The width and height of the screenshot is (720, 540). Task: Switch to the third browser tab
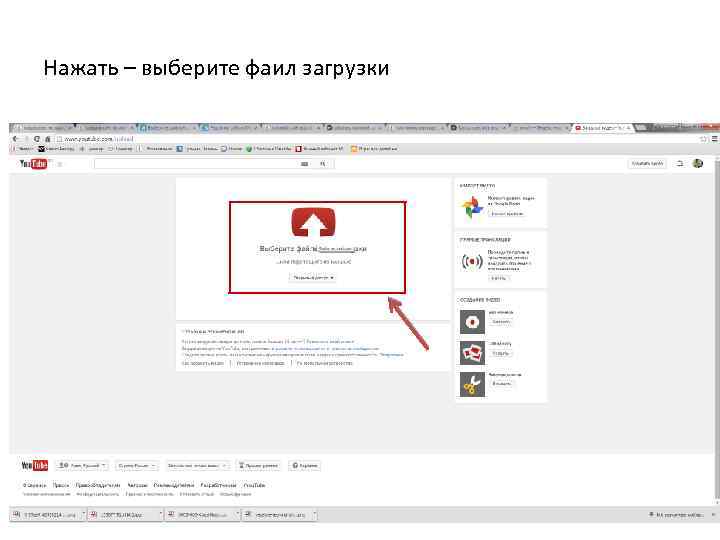(168, 128)
